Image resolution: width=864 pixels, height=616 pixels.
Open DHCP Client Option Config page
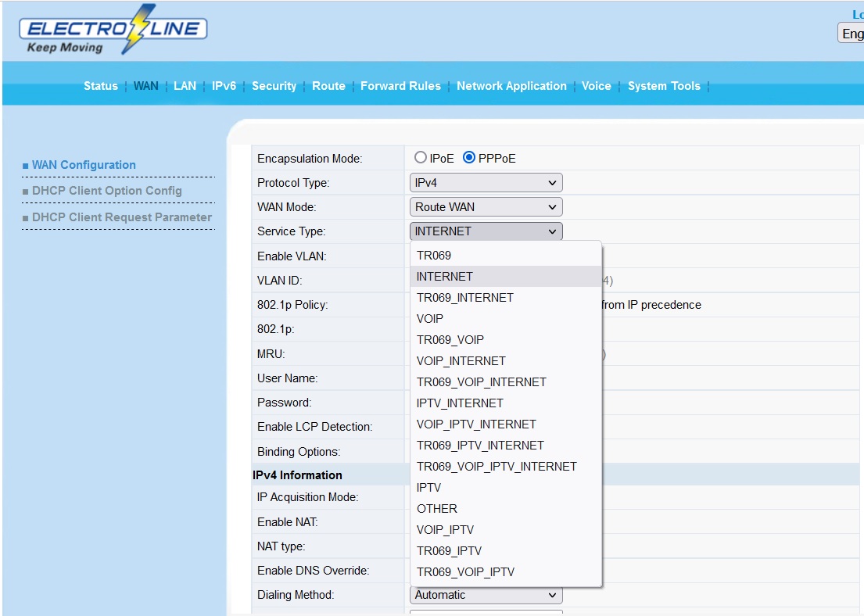point(106,191)
